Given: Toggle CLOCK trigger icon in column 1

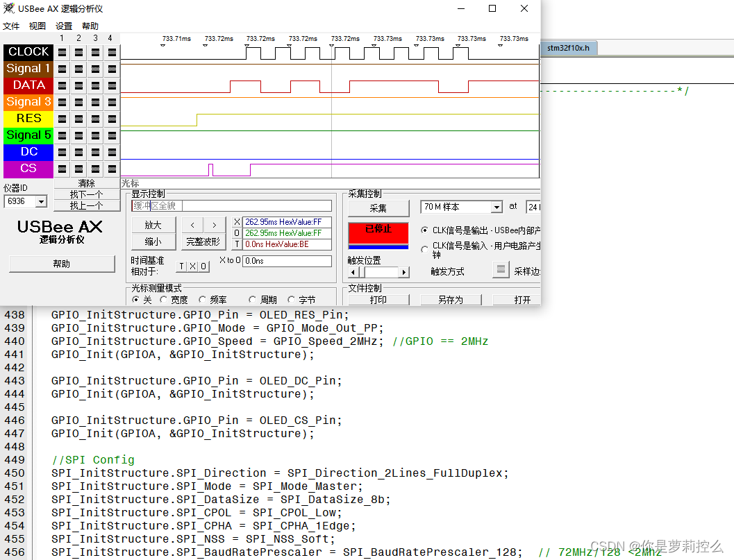Looking at the screenshot, I should [x=62, y=53].
